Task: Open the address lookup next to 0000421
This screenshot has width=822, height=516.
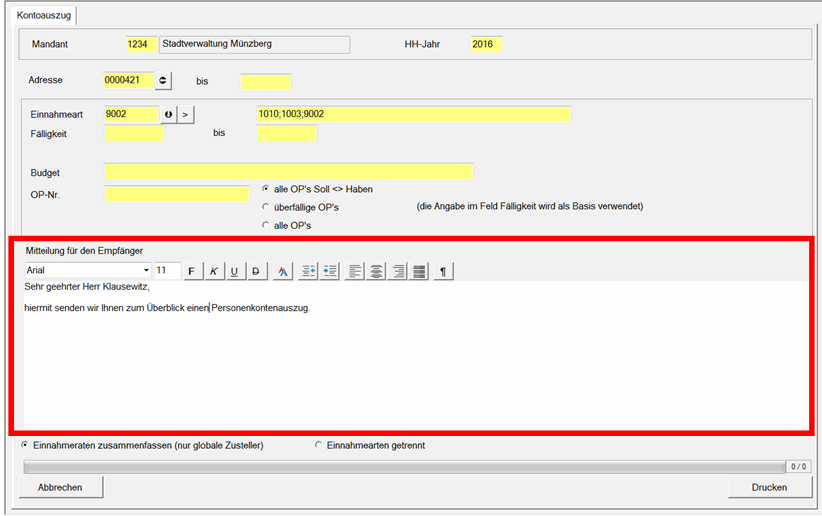Action: click(x=164, y=80)
